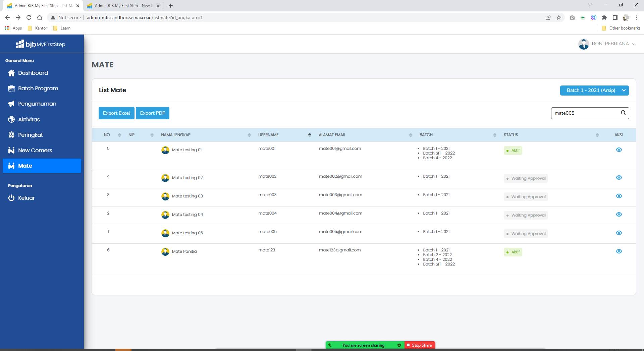This screenshot has width=644, height=351.
Task: Select the username mate004 cell
Action: [268, 213]
